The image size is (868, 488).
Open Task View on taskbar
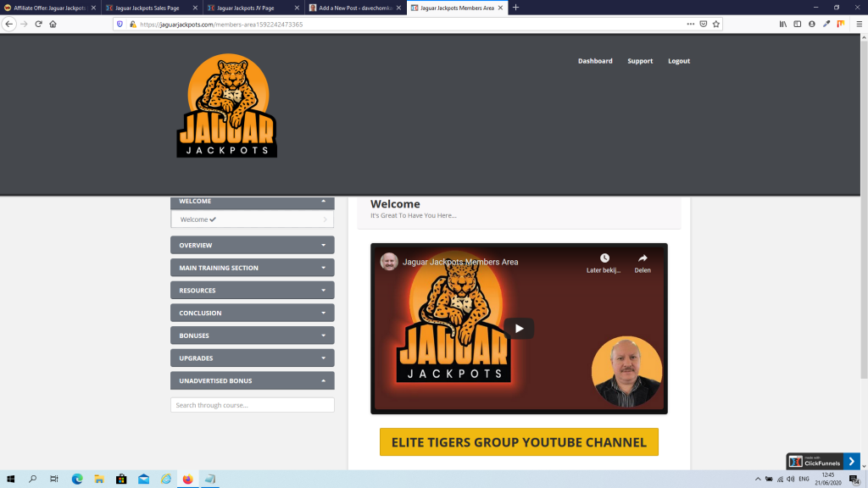pos(53,480)
